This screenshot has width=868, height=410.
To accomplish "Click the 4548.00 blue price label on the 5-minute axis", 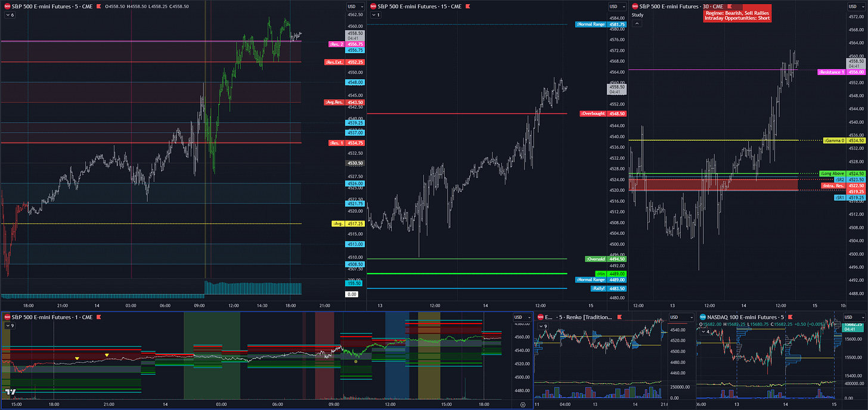I will tap(355, 82).
